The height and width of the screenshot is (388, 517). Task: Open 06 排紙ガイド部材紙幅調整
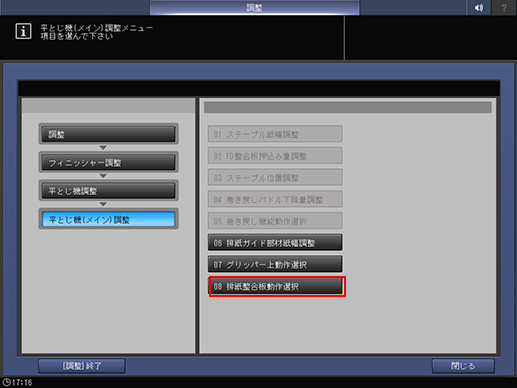tap(275, 242)
